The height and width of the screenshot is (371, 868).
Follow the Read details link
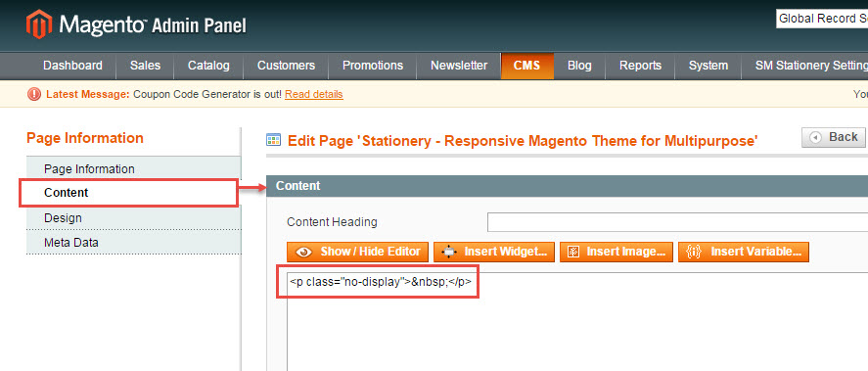[314, 95]
